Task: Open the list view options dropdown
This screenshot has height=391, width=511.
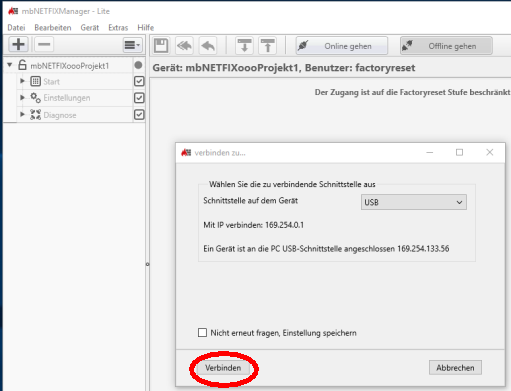Action: (x=132, y=45)
